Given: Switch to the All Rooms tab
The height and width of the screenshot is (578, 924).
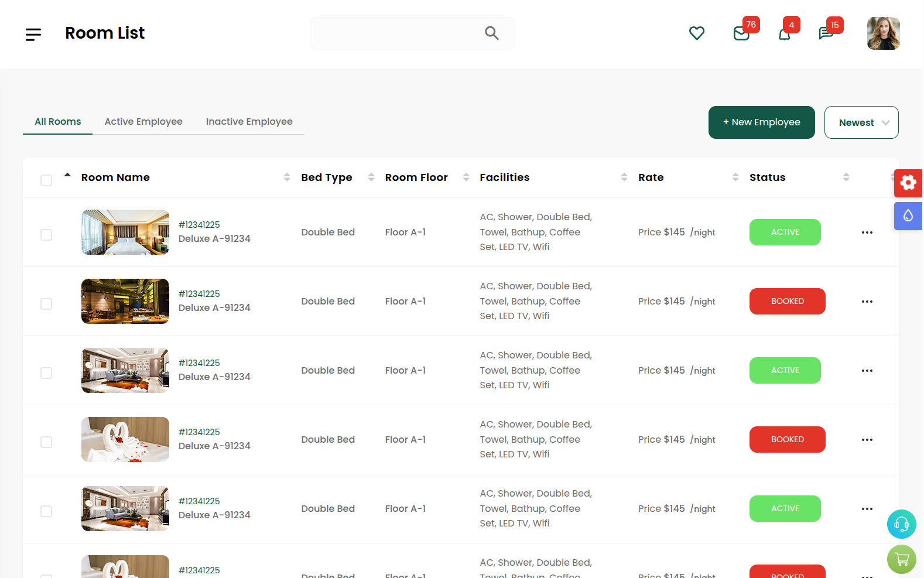Looking at the screenshot, I should [57, 122].
